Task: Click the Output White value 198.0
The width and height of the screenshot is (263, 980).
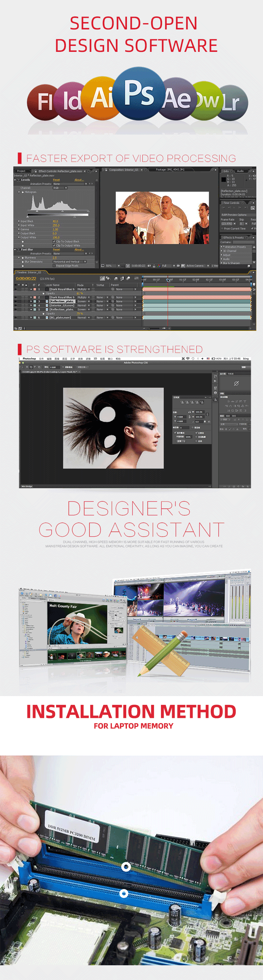Action: [56, 237]
